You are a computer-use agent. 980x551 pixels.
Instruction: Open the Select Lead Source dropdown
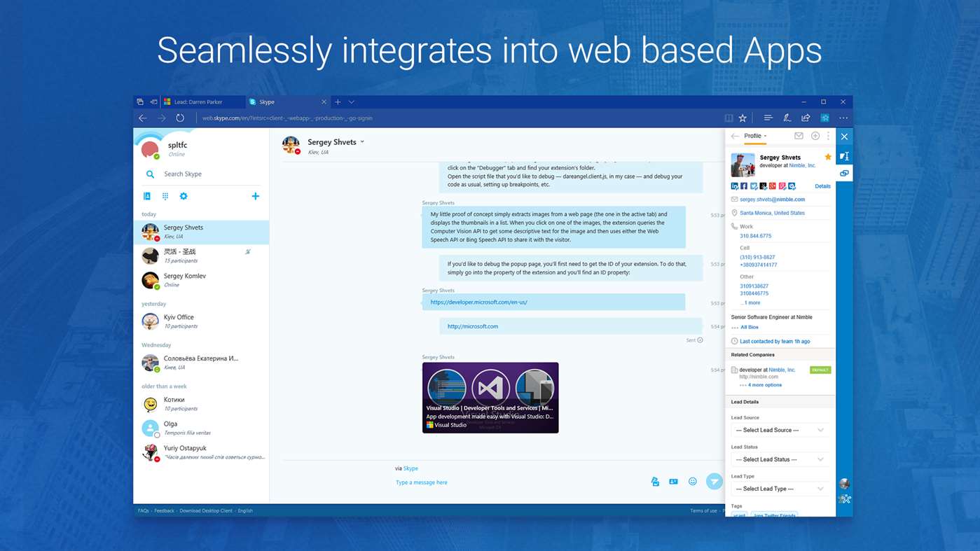(780, 430)
